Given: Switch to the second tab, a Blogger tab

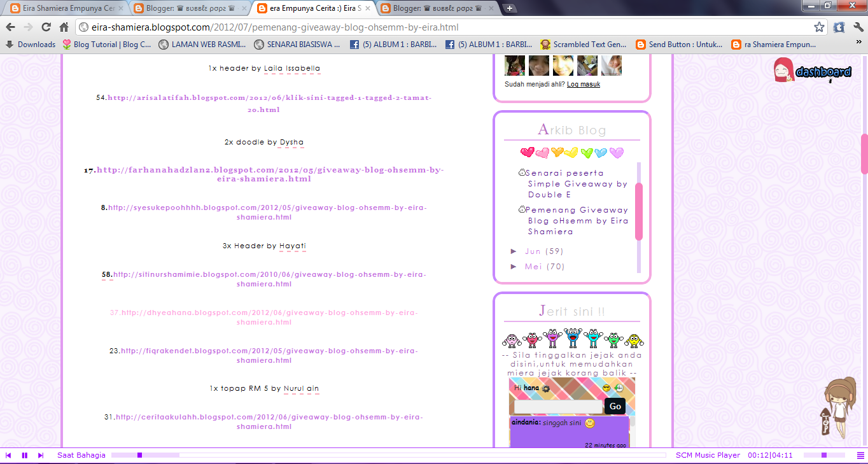Looking at the screenshot, I should (188, 9).
